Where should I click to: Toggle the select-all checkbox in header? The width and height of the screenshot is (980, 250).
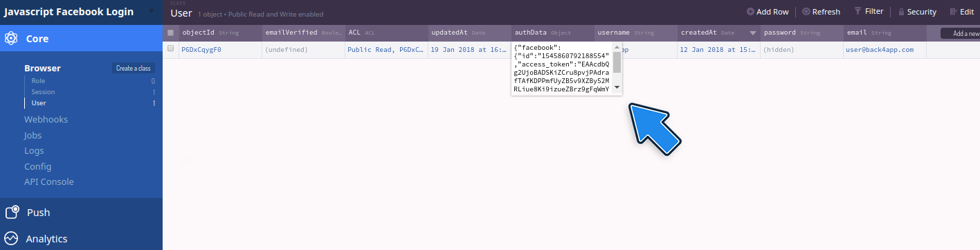pos(171,33)
